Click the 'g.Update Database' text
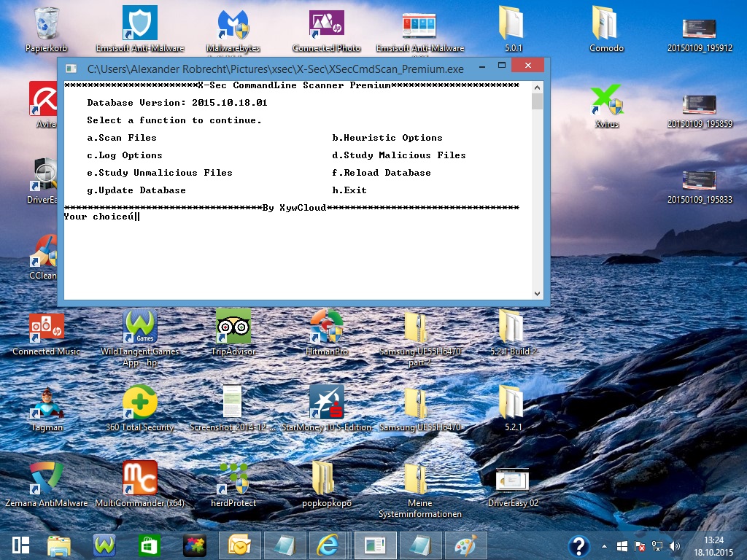747x560 pixels. coord(136,190)
